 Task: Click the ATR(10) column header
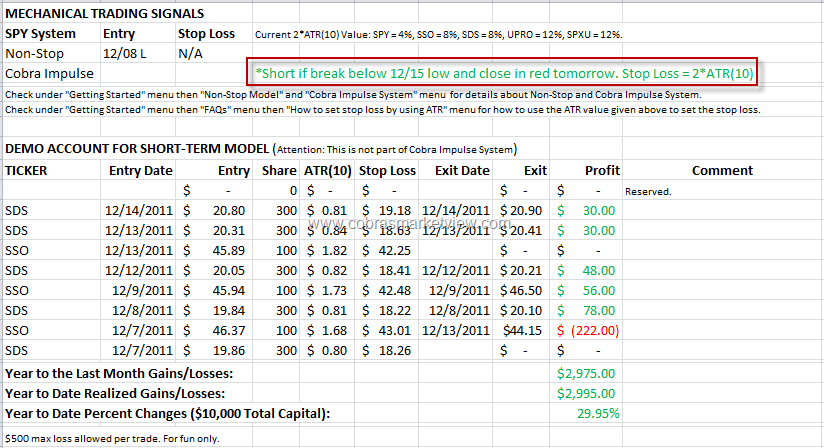[x=328, y=171]
